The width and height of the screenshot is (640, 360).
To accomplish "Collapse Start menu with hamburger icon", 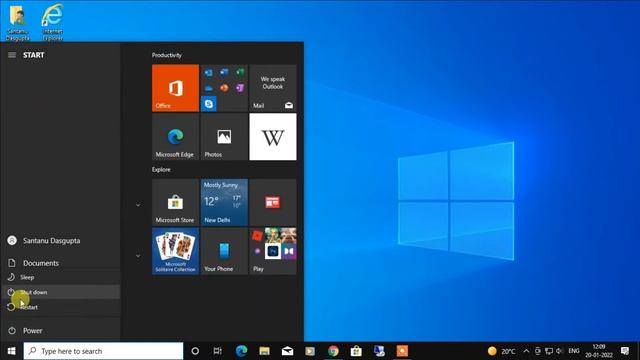I will [x=12, y=55].
